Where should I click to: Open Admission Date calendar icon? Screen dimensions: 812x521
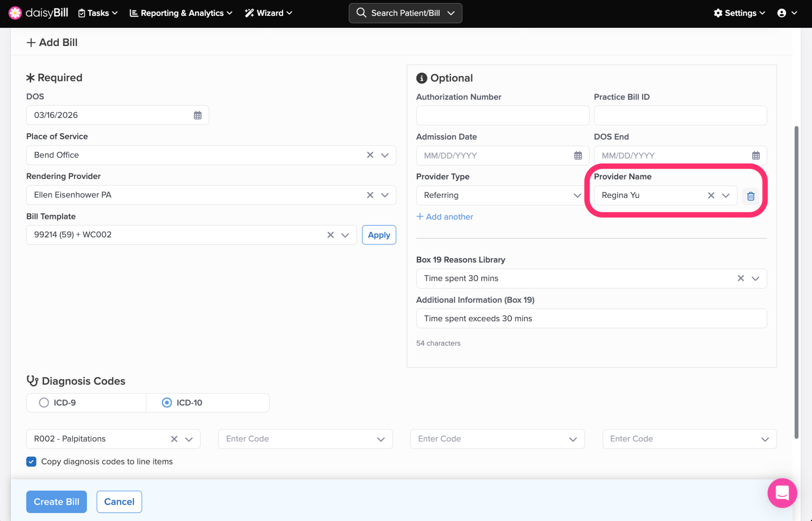578,156
